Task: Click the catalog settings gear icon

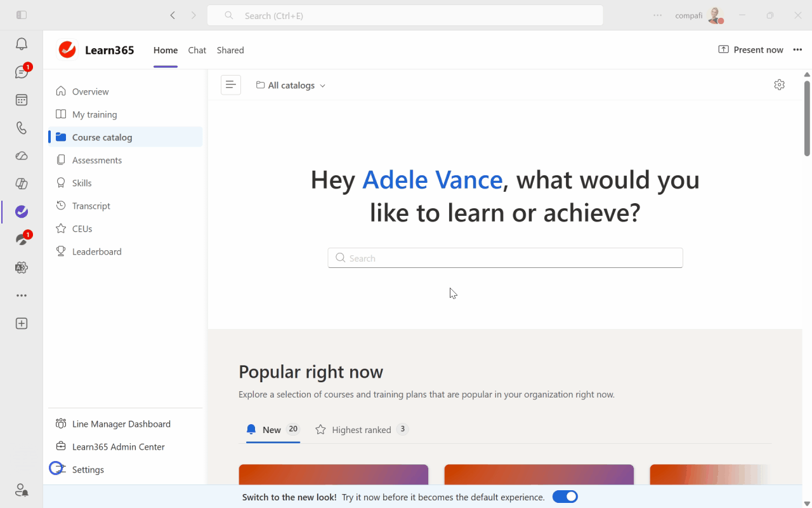Action: (779, 85)
